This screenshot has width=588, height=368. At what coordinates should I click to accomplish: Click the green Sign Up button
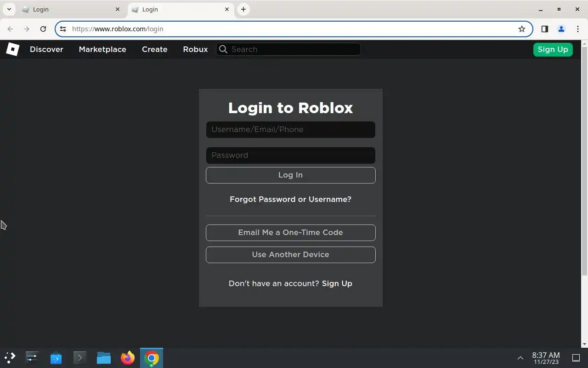pyautogui.click(x=553, y=49)
